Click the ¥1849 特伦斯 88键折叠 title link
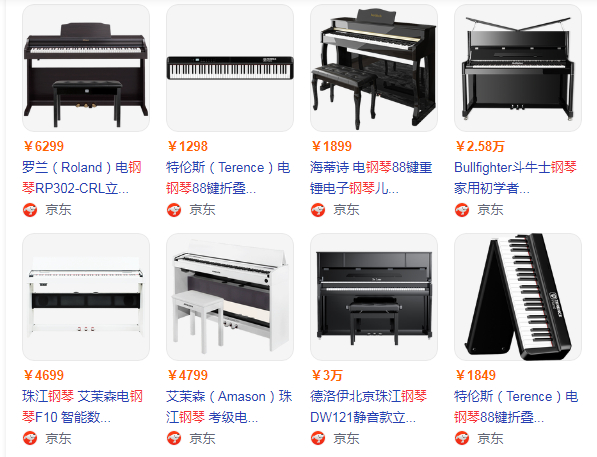 click(516, 406)
